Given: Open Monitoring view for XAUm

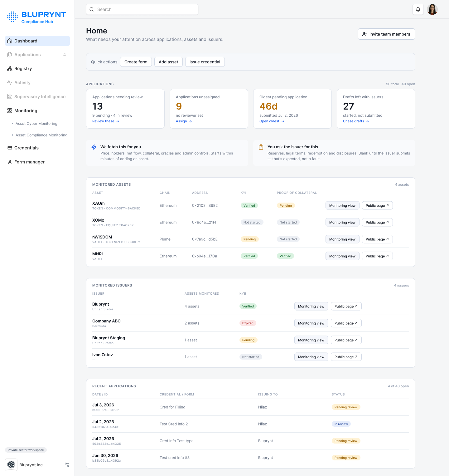Looking at the screenshot, I should (342, 205).
